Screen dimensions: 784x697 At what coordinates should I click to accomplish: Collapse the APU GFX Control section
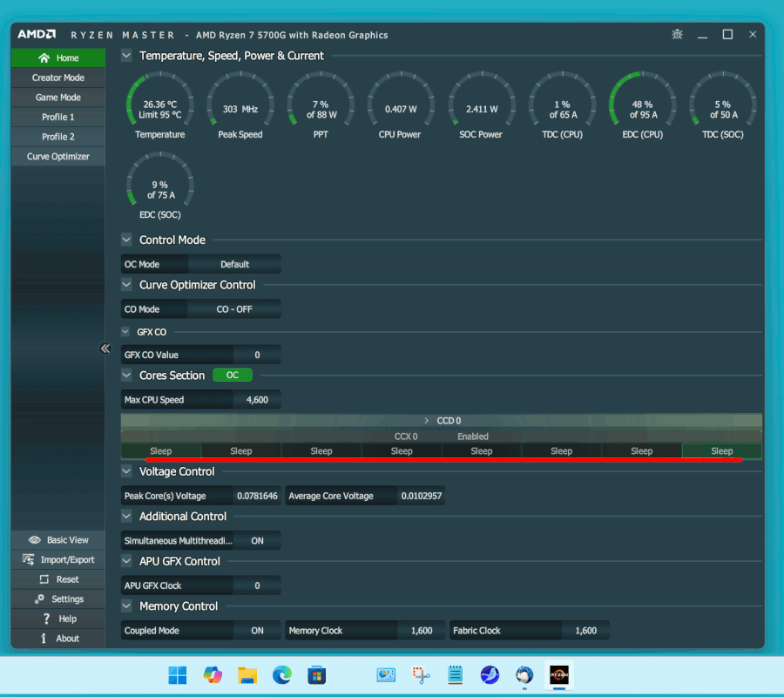point(126,561)
